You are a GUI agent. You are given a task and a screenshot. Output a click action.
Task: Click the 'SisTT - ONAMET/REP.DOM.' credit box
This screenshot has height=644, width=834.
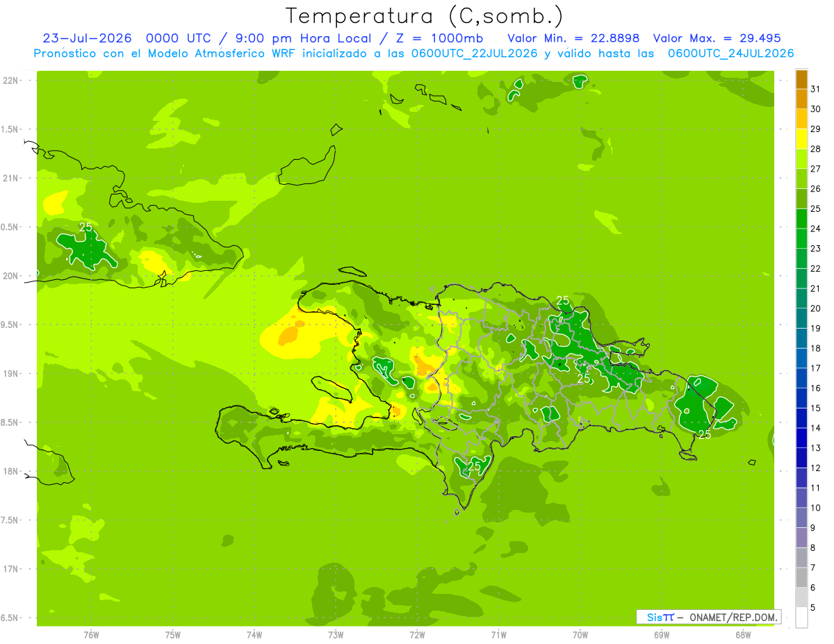[x=708, y=617]
